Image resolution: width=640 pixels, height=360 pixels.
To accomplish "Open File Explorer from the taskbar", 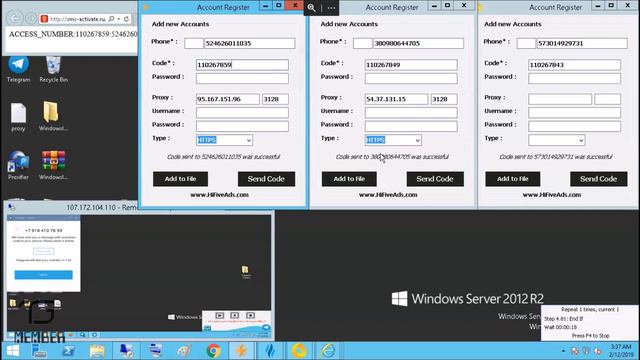I will point(97,351).
